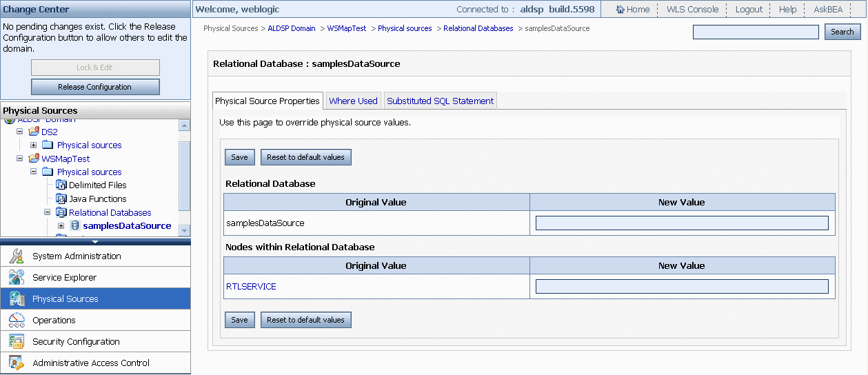The image size is (868, 375).
Task: Click the samplesDataSource database icon
Action: (x=75, y=225)
